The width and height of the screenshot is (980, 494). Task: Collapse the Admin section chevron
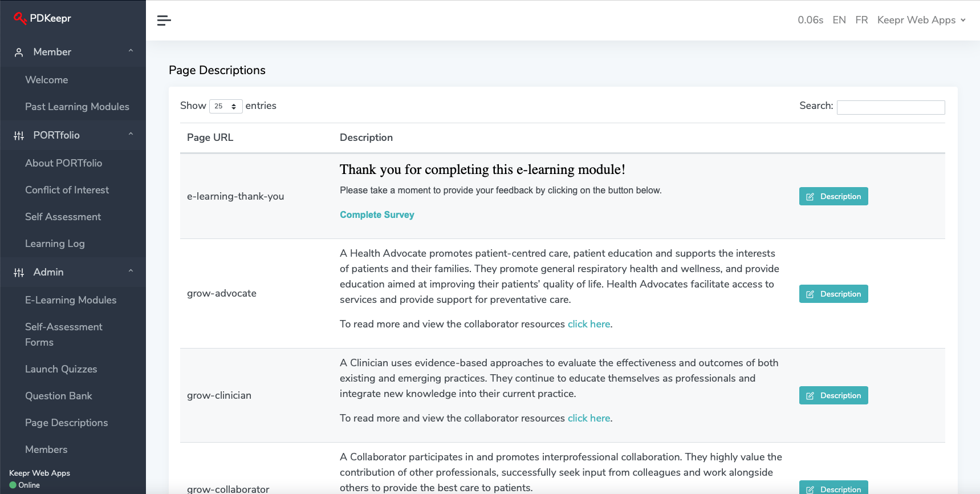pos(131,272)
